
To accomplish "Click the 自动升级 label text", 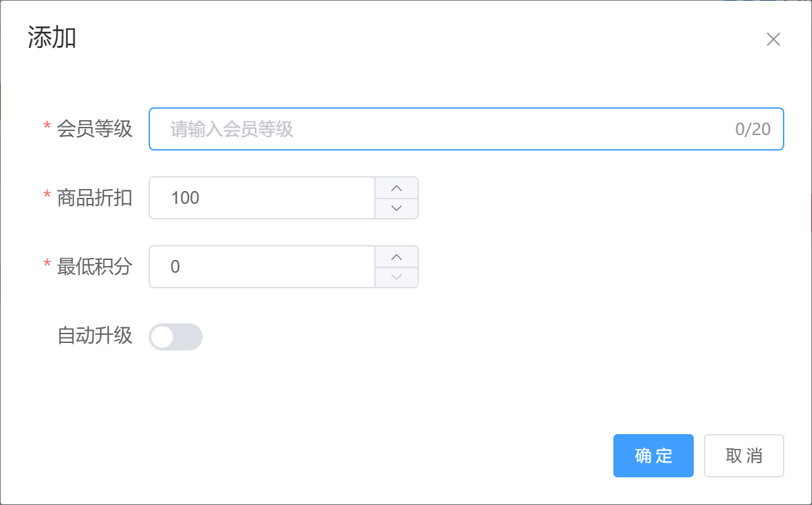I will [x=95, y=336].
